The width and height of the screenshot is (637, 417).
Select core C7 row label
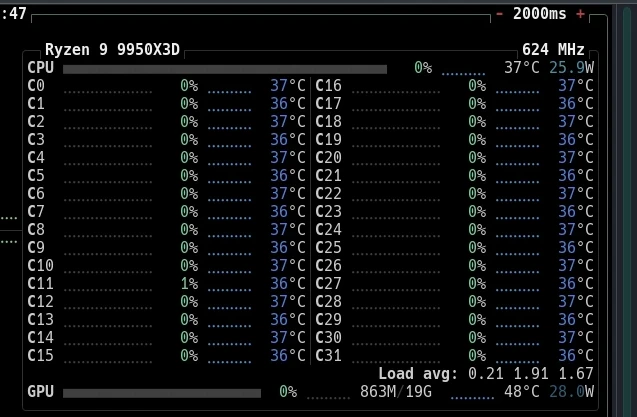click(36, 211)
